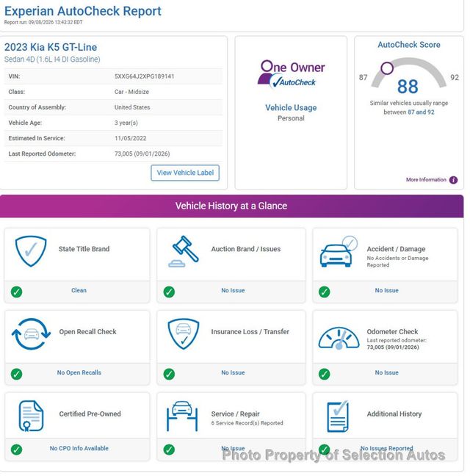
Task: Click the No Accidents or Damage Reported text
Action: [397, 262]
